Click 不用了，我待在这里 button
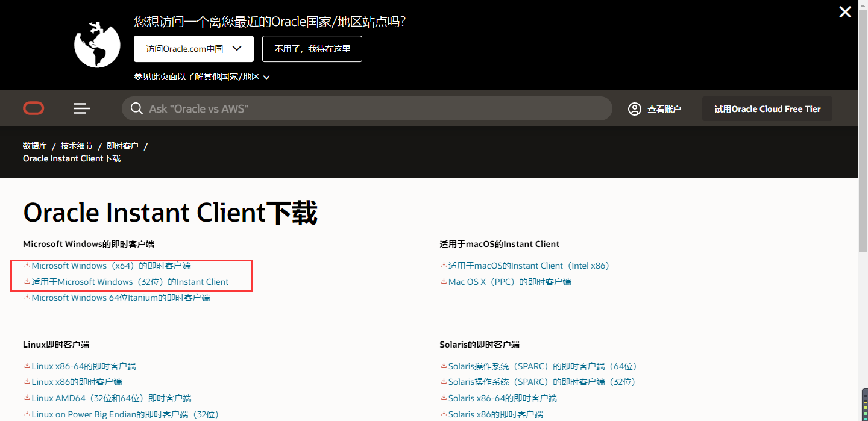Viewport: 868px width, 421px height. click(x=312, y=49)
